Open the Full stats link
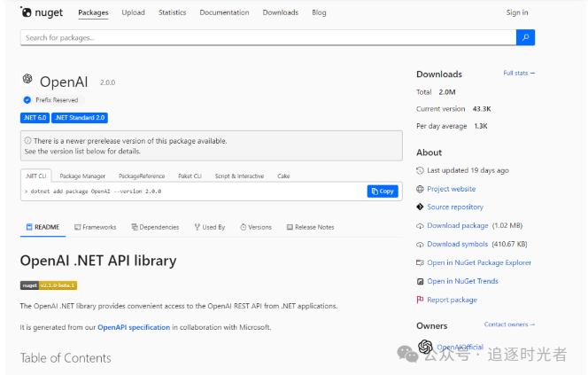Screen dimensions: 588x375 click(519, 73)
